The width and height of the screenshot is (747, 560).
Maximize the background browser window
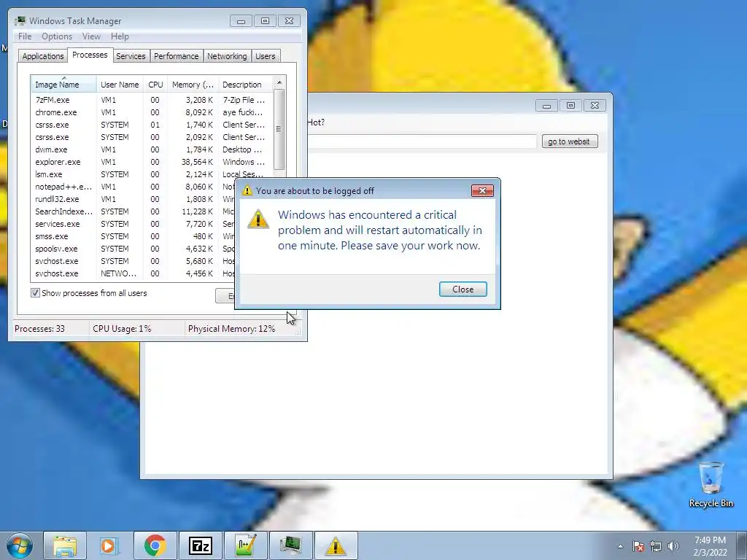(x=570, y=105)
